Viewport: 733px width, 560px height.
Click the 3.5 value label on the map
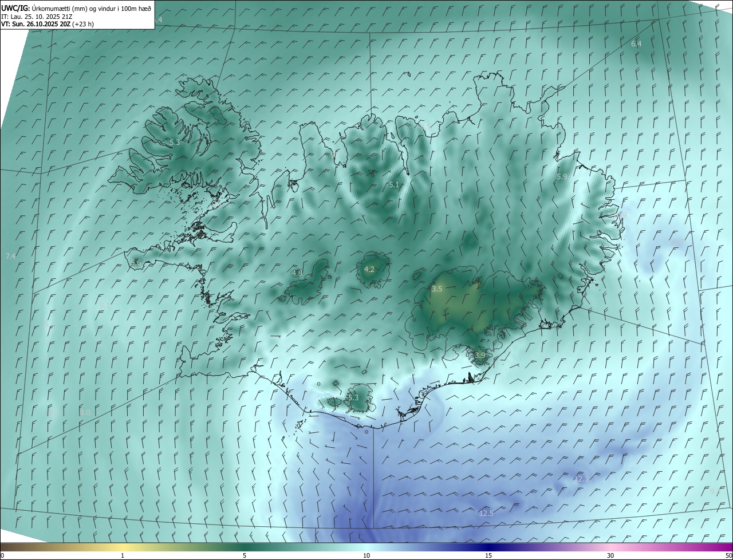437,289
